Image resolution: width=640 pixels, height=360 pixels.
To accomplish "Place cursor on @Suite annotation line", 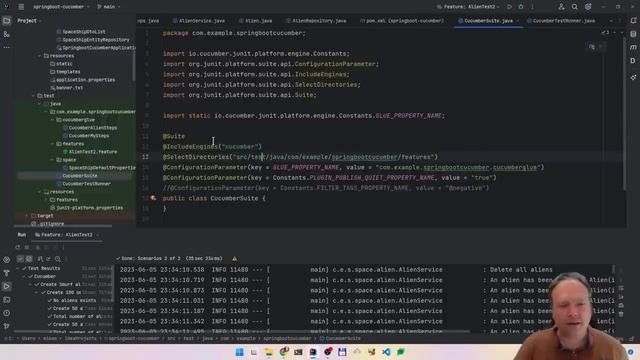I will pos(174,136).
